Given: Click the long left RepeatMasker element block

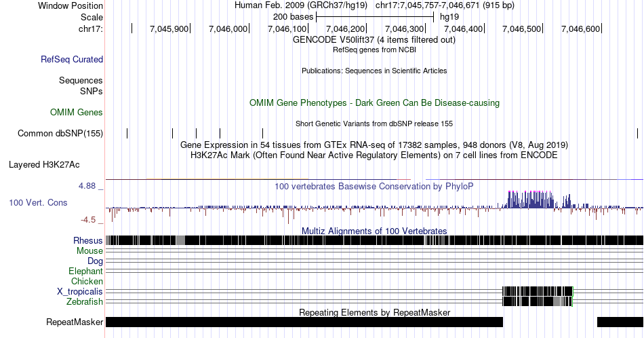Looking at the screenshot, I should pos(304,322).
